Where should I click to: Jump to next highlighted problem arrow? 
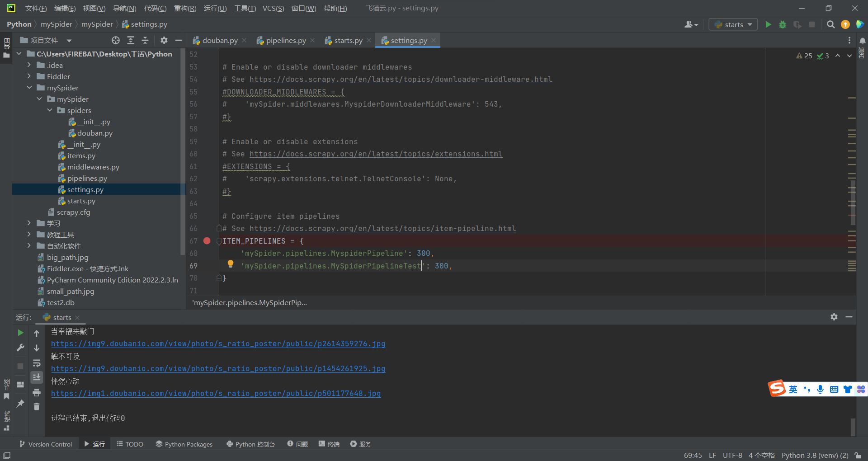point(849,56)
